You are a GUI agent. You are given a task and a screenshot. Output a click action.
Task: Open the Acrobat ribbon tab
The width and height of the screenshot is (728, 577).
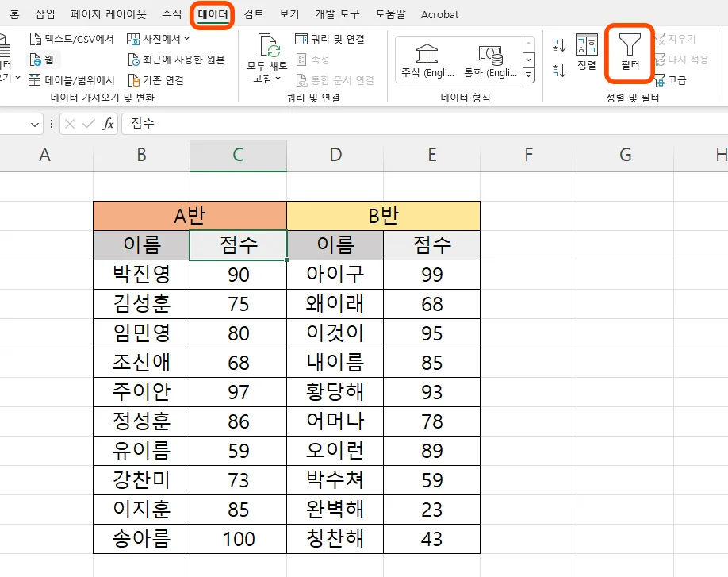439,13
